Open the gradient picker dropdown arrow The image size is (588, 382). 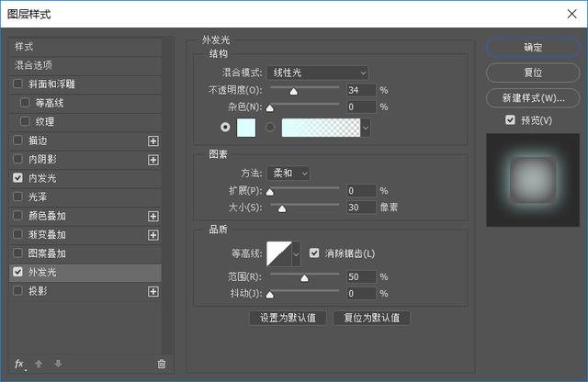[366, 128]
